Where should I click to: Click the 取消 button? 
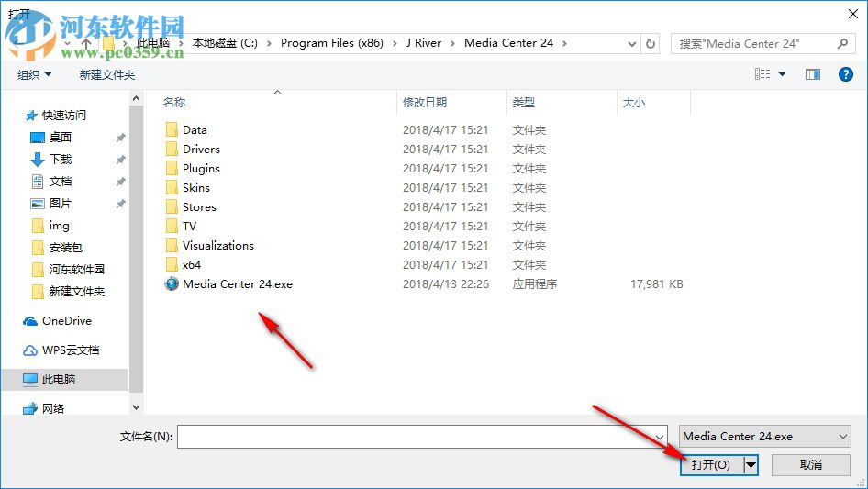[811, 464]
